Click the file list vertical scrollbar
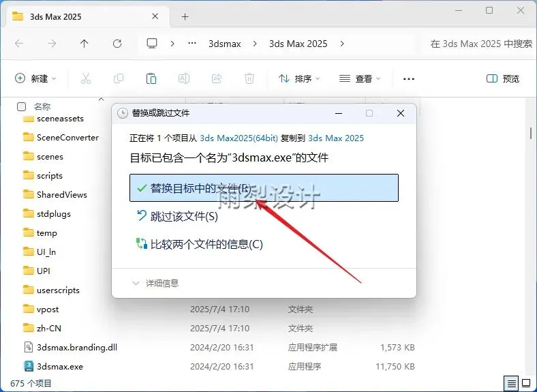 pyautogui.click(x=530, y=133)
